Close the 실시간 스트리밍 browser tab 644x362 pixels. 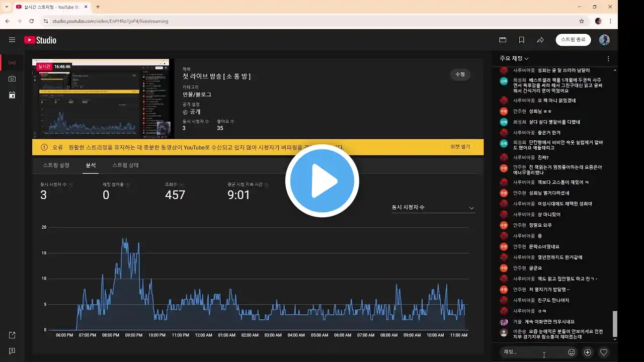(x=86, y=7)
